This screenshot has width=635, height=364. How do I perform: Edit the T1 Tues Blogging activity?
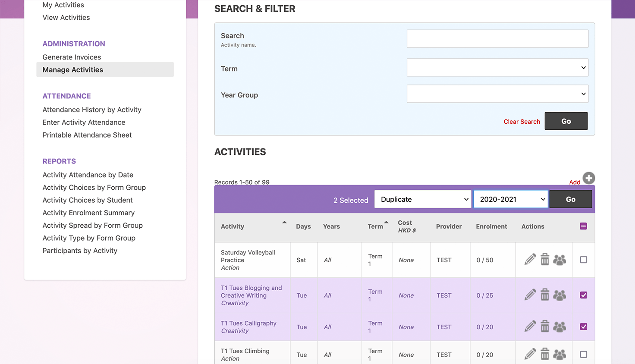(x=530, y=295)
